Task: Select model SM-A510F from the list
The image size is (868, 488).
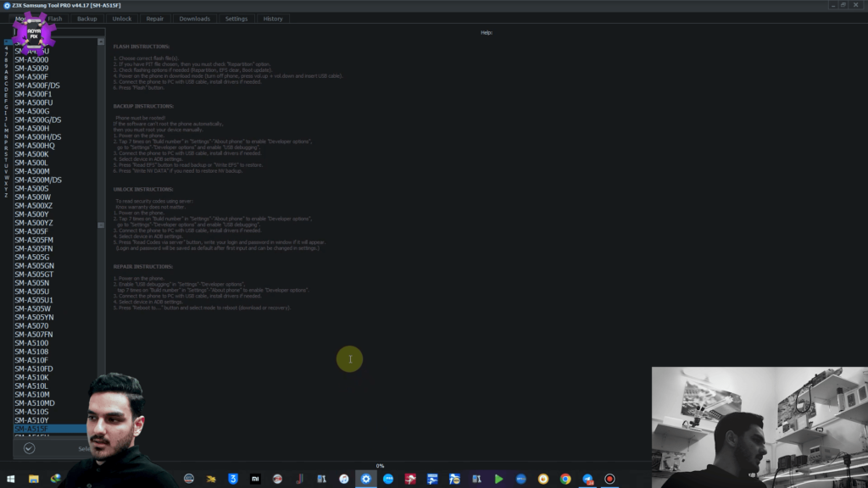Action: (x=31, y=360)
